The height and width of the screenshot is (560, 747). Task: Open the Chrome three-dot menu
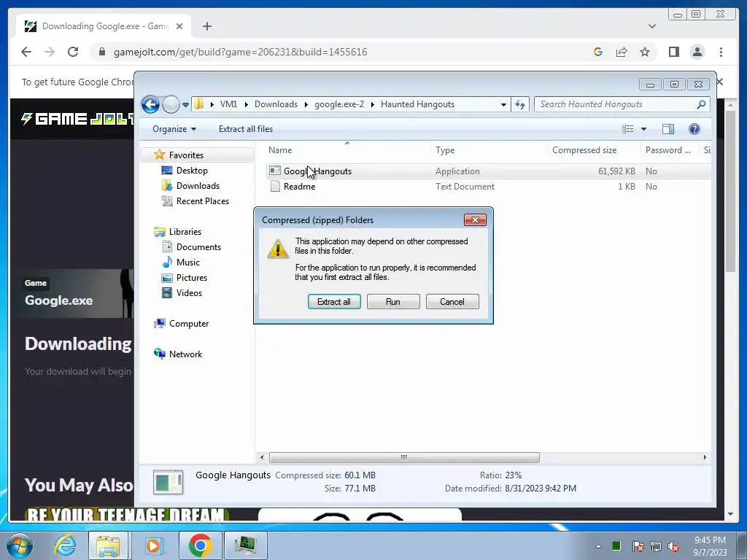[721, 52]
